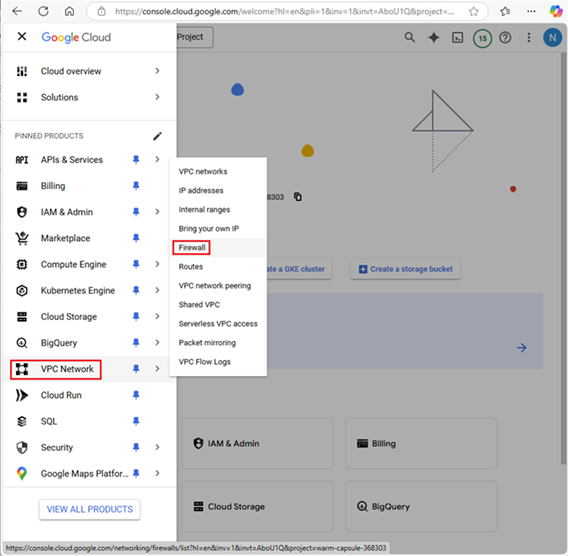The height and width of the screenshot is (556, 568).
Task: Open the BigQuery quick access card
Action: (x=421, y=506)
